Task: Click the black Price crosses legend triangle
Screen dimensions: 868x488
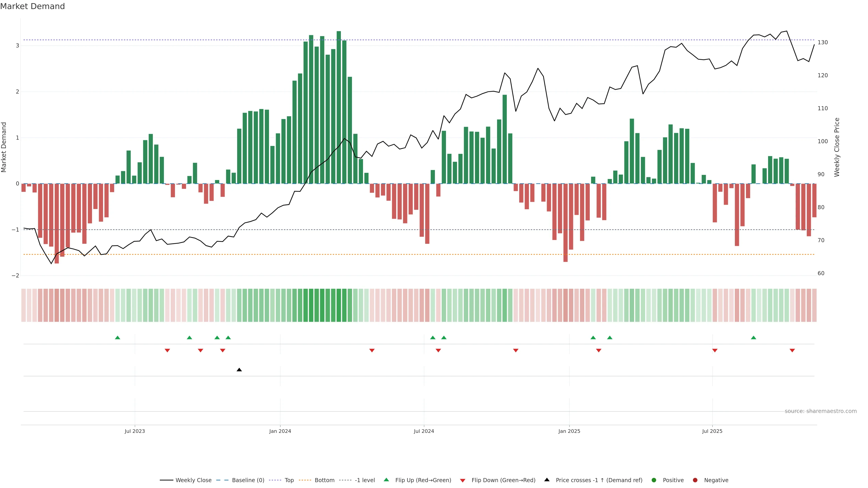Action: pos(547,480)
